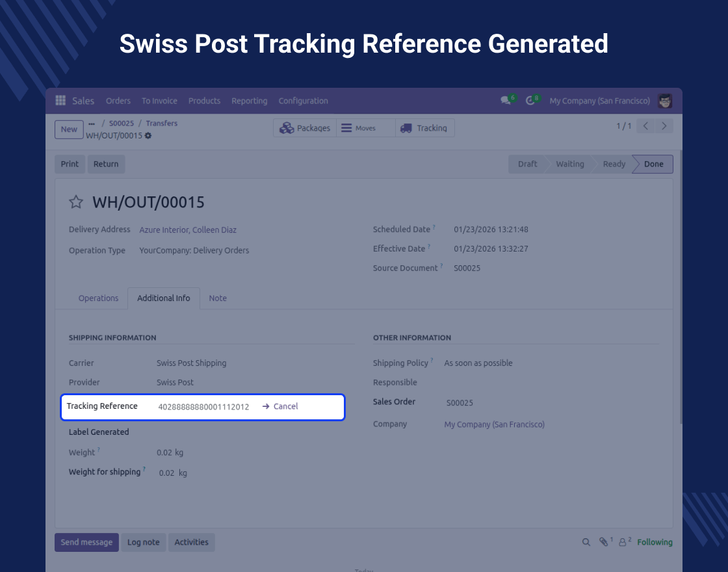728x572 pixels.
Task: Click the gear icon next to WH/OUT/00015
Action: point(148,135)
